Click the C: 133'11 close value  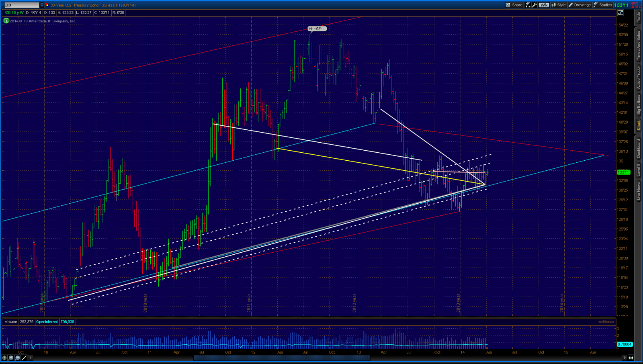(102, 13)
